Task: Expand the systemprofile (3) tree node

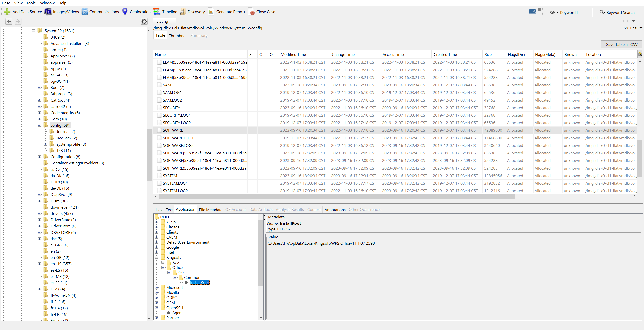Action: (45, 144)
